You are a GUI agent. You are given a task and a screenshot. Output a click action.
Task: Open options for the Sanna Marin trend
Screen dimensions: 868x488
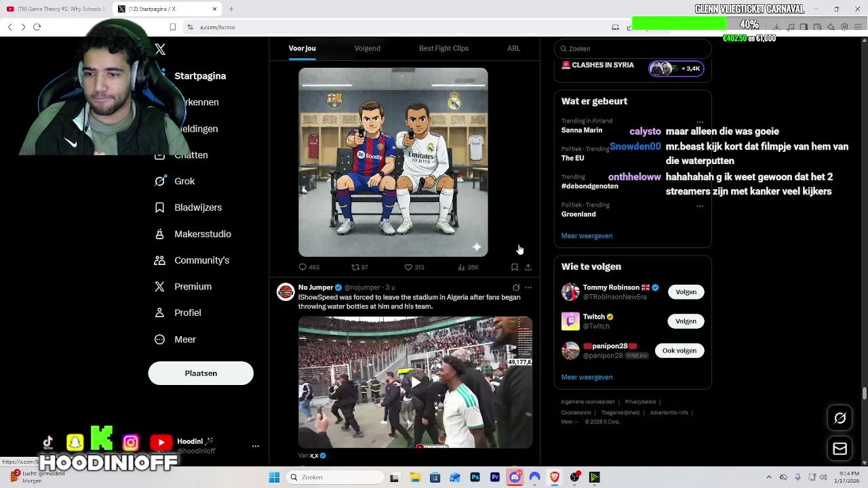(700, 122)
